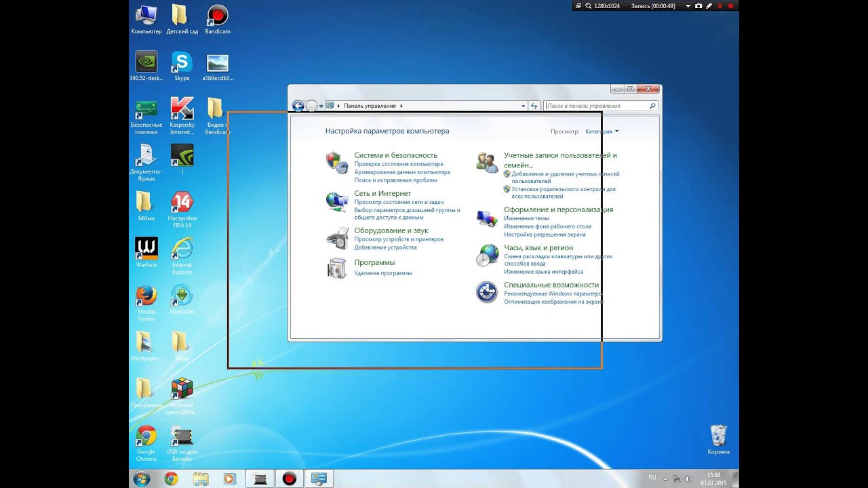Open the Настройки FIFA 14 desktop shortcut
This screenshot has height=488, width=868.
click(182, 209)
